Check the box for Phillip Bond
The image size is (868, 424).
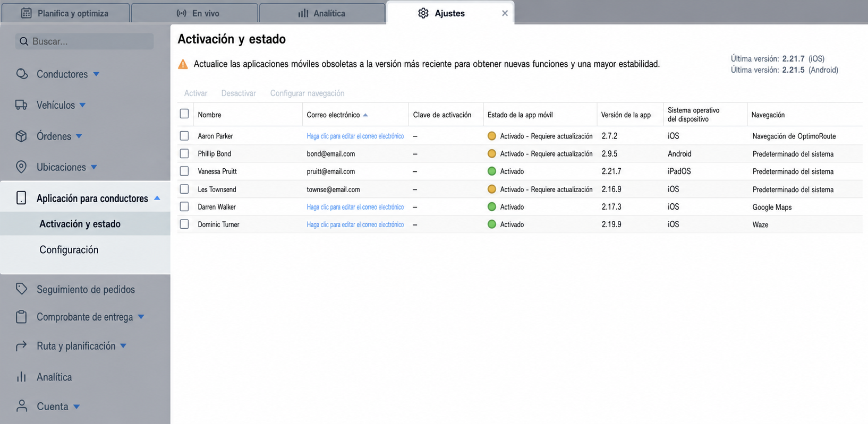click(184, 153)
